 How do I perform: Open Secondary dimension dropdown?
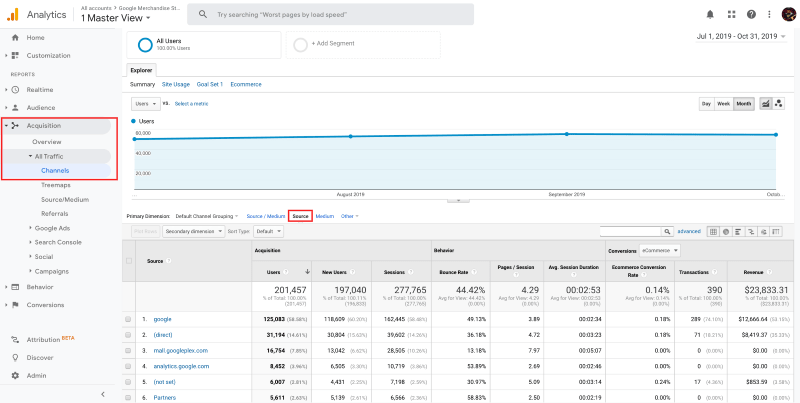click(x=194, y=231)
